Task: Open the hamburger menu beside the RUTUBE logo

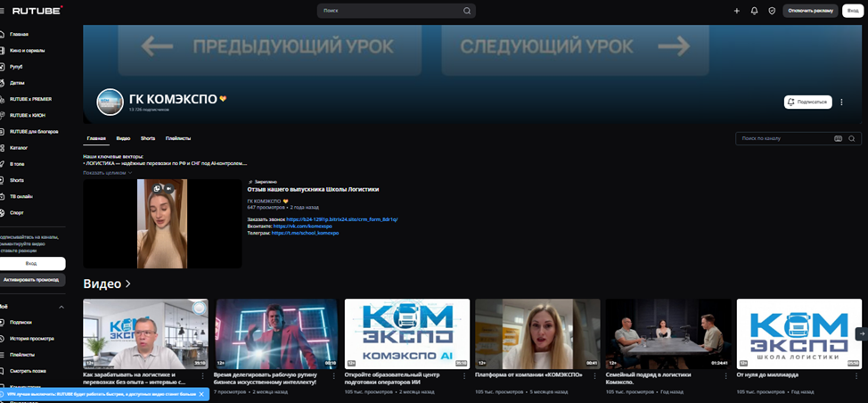Action: (x=2, y=11)
